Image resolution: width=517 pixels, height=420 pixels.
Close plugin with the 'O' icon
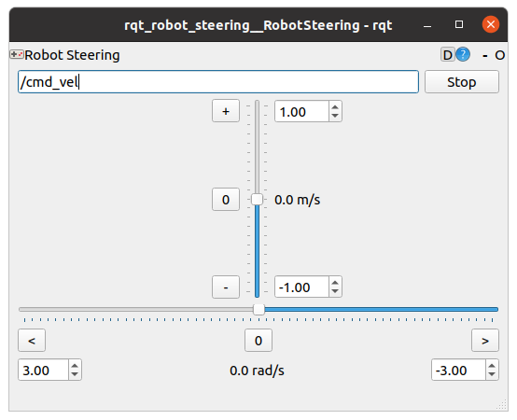click(x=499, y=55)
